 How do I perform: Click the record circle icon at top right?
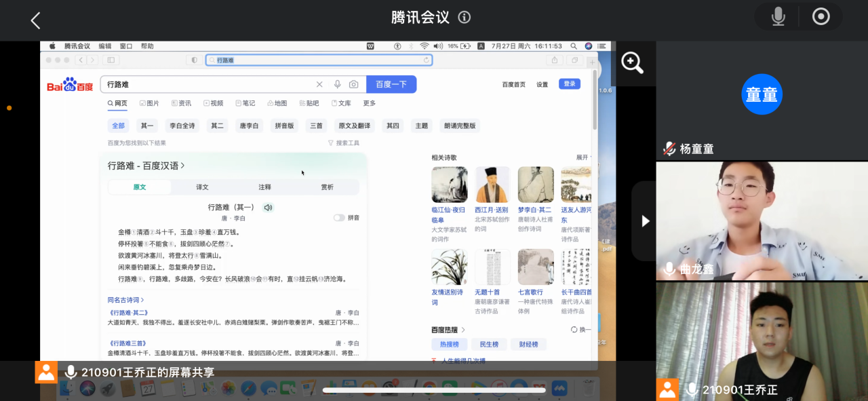[x=821, y=17]
